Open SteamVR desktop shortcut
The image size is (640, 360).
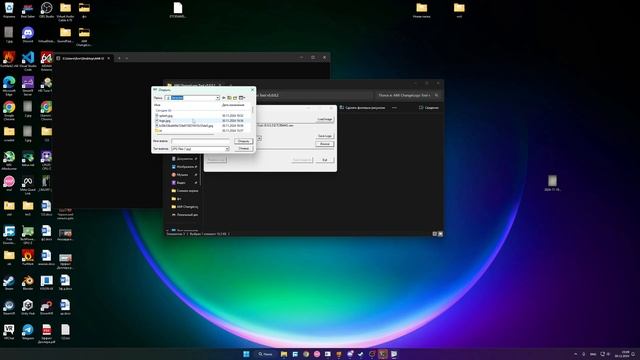[x=9, y=307]
